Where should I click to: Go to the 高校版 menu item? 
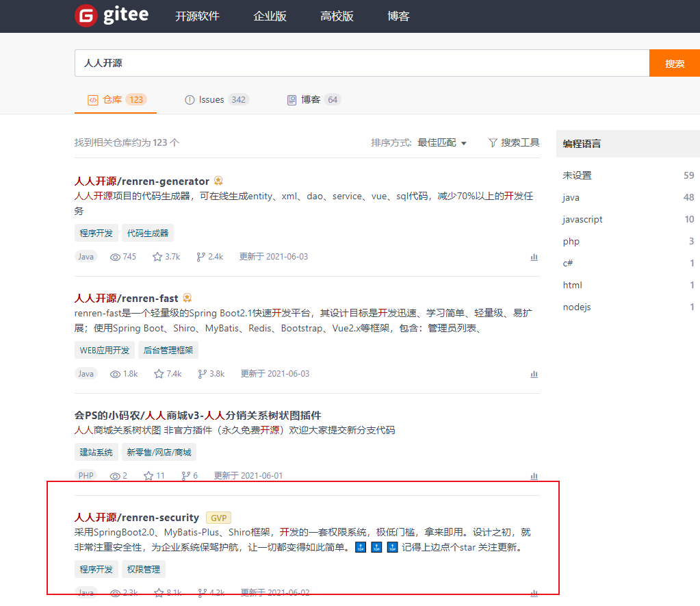337,16
